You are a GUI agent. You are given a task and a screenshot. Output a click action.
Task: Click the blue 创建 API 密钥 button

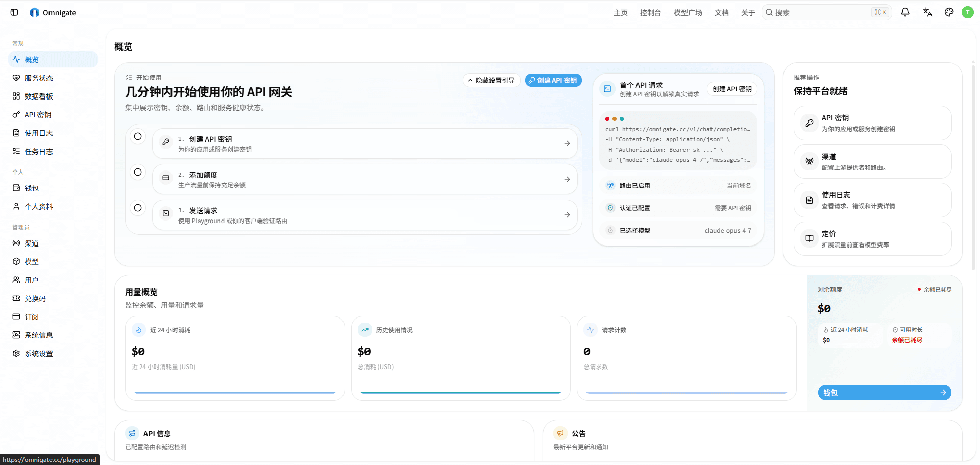point(553,80)
